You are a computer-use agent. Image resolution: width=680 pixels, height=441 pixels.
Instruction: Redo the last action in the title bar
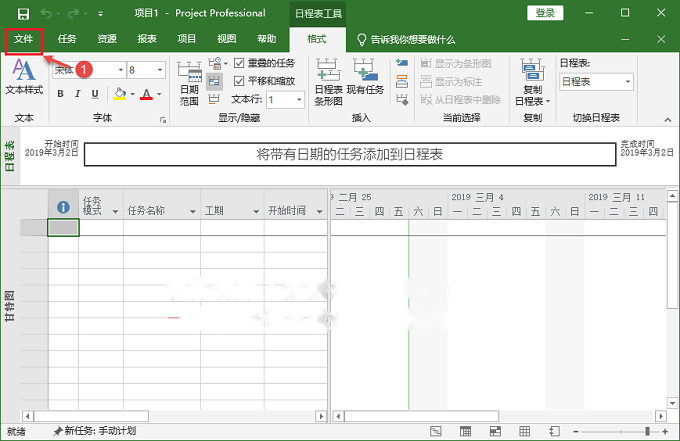[x=73, y=13]
